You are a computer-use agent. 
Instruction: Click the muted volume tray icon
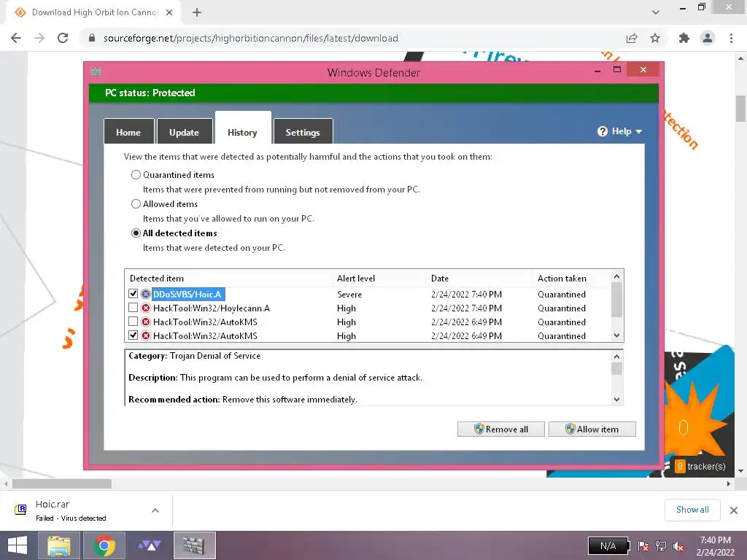[678, 546]
